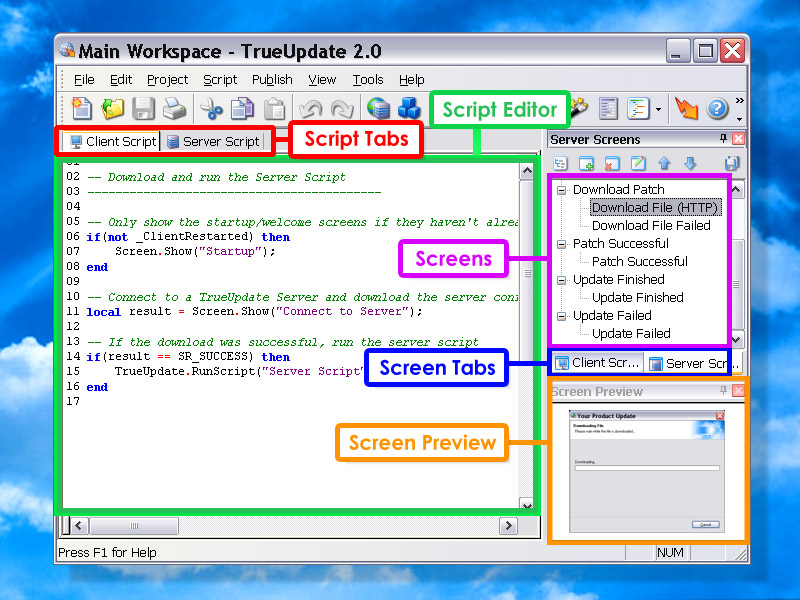The width and height of the screenshot is (800, 600).
Task: Click the Undo arrow toolbar icon
Action: [x=310, y=108]
